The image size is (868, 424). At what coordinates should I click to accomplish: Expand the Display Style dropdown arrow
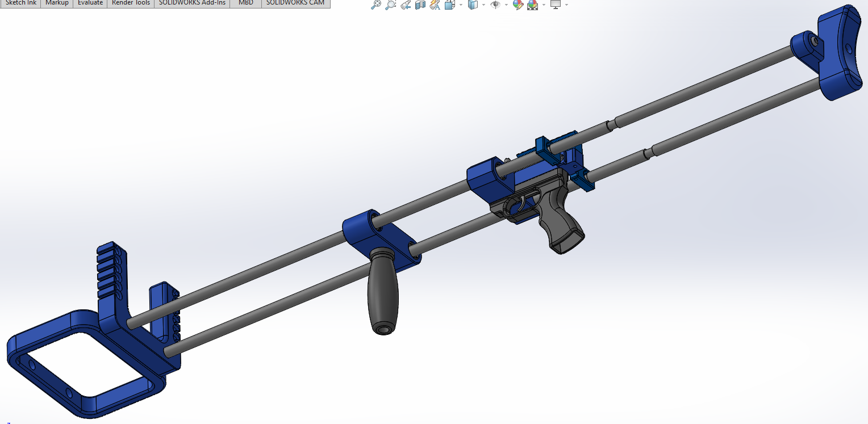(483, 5)
